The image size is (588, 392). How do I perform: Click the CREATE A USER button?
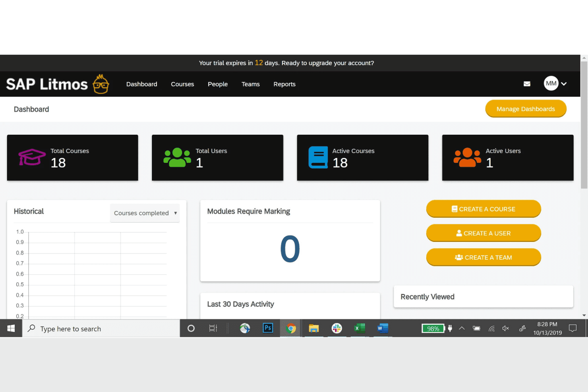click(484, 233)
